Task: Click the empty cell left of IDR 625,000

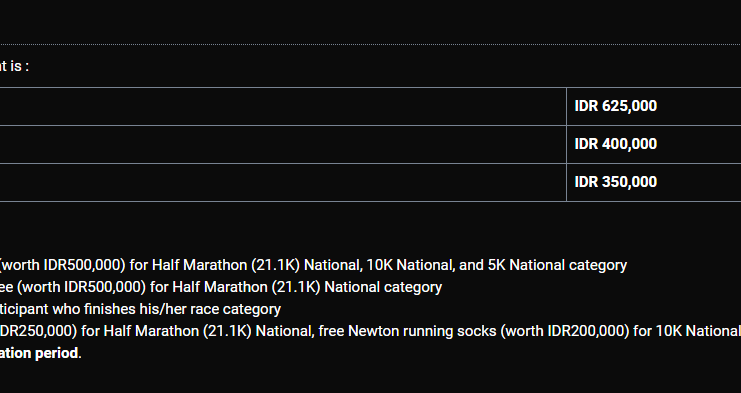Action: click(283, 106)
